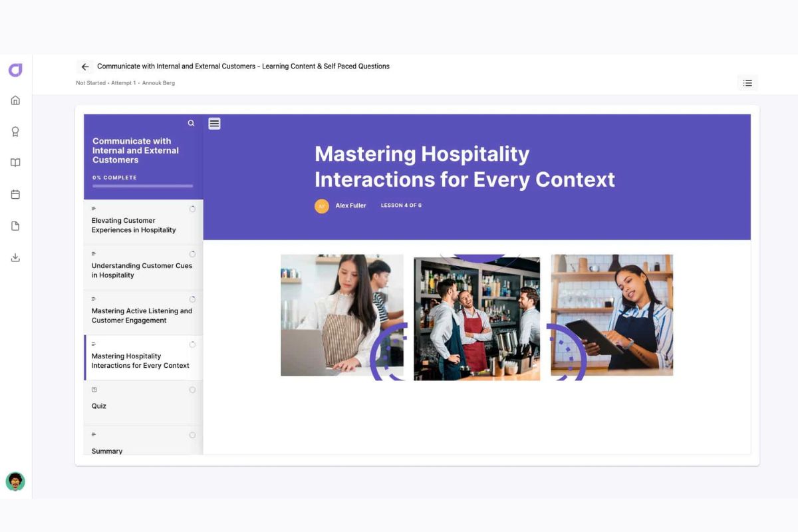Click progress circle for Understanding Customer Cues
Image resolution: width=798 pixels, height=532 pixels.
click(192, 254)
